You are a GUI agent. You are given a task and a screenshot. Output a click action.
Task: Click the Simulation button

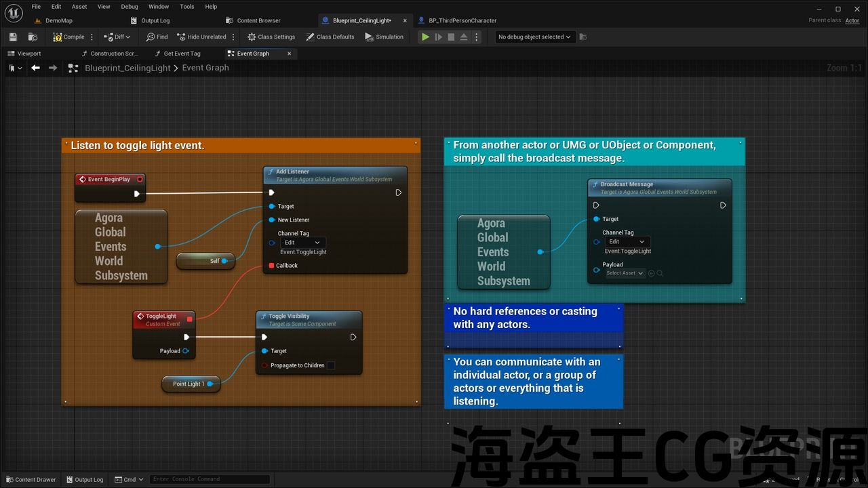tap(384, 37)
